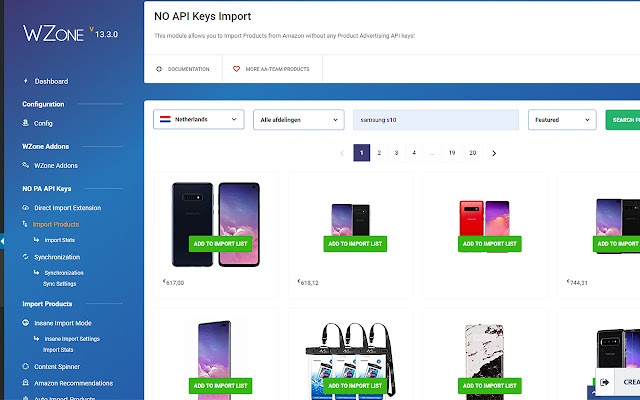Add €618,12 phone to import list
This screenshot has height=400, width=640.
coord(355,244)
